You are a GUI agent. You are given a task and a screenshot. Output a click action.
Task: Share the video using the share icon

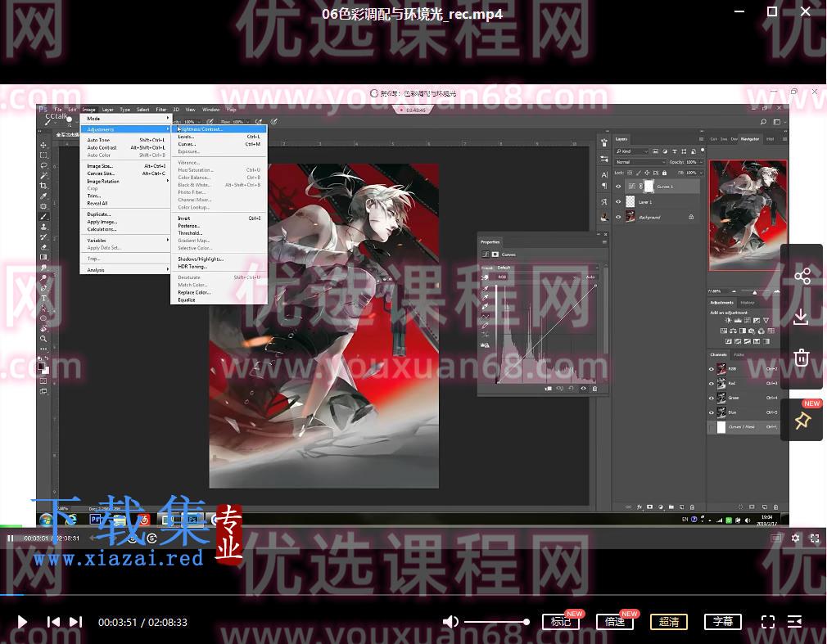802,276
